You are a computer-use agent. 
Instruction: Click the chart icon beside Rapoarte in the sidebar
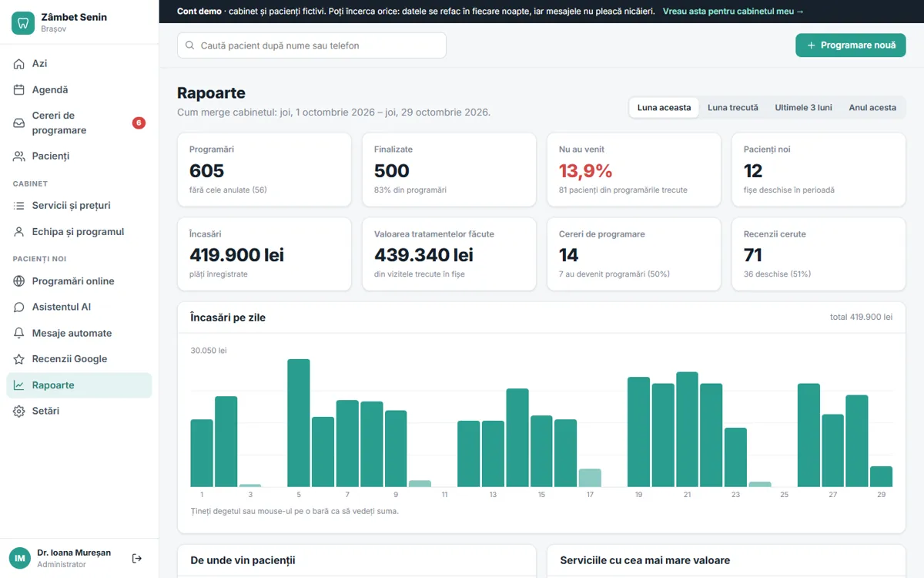tap(19, 385)
